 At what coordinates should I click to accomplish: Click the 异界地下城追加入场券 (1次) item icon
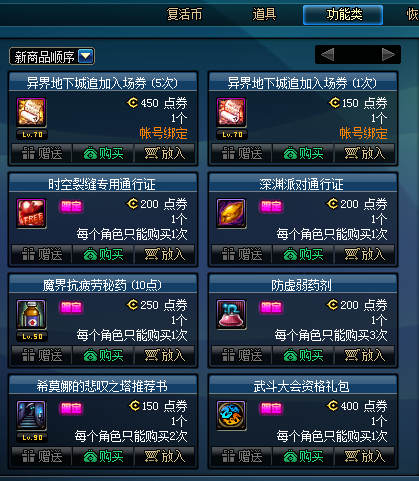pos(231,112)
